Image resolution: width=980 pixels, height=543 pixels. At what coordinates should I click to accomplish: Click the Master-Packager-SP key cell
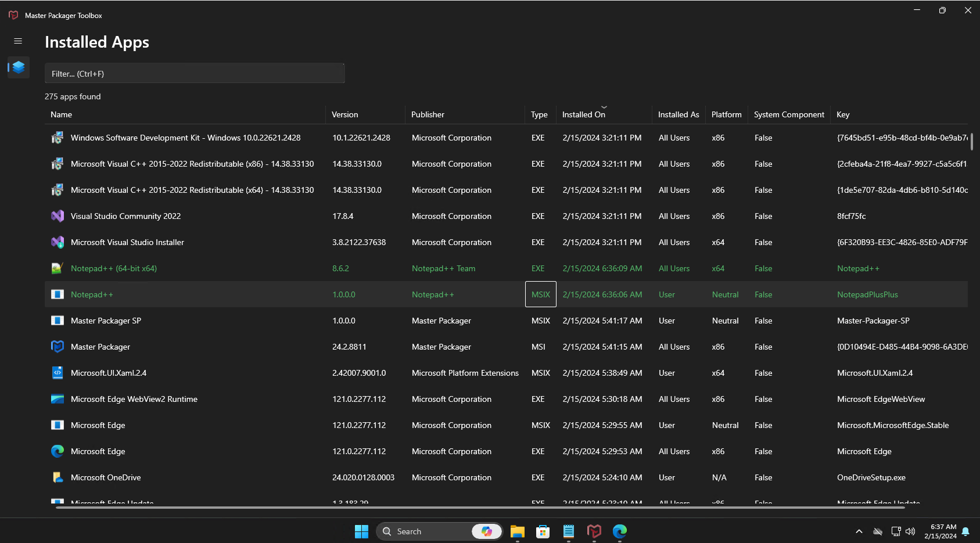(x=873, y=321)
